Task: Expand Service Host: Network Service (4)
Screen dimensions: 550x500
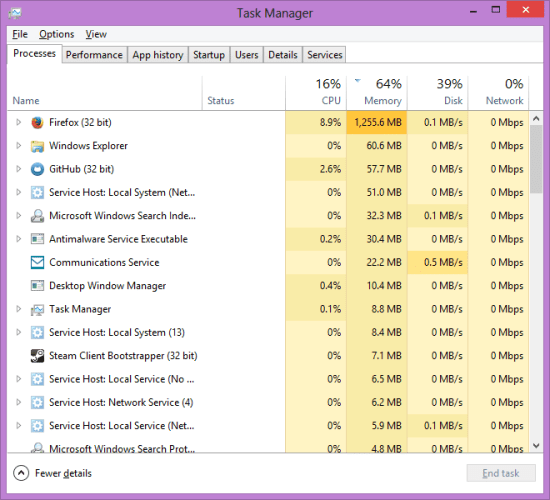Action: [19, 402]
